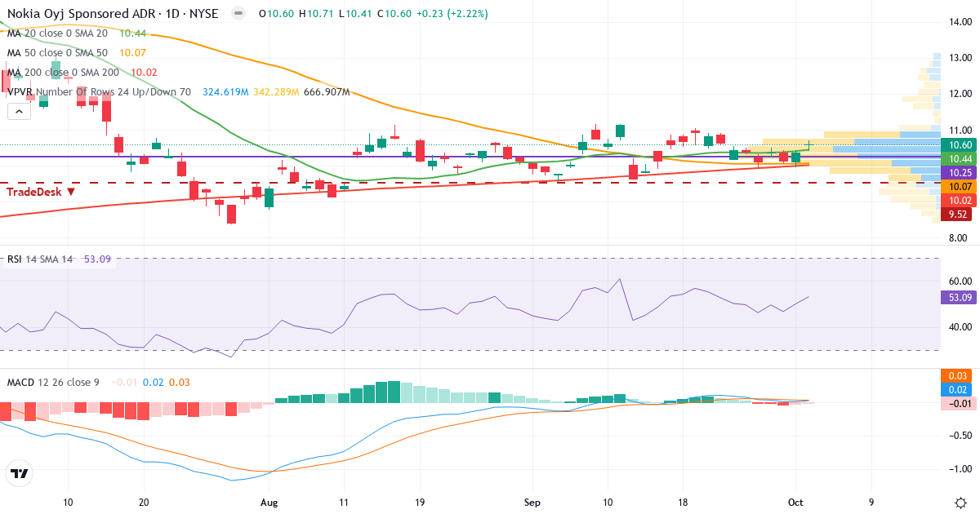980x514 pixels.
Task: Click the VPVR total 666.907M value
Action: click(327, 92)
